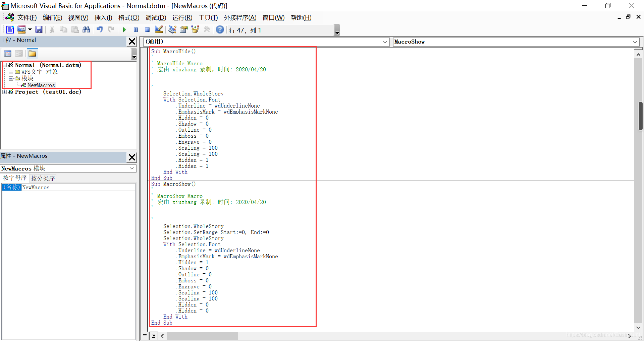644x341 pixels.
Task: Close the 属性 - NewMacros properties panel
Action: pos(132,157)
